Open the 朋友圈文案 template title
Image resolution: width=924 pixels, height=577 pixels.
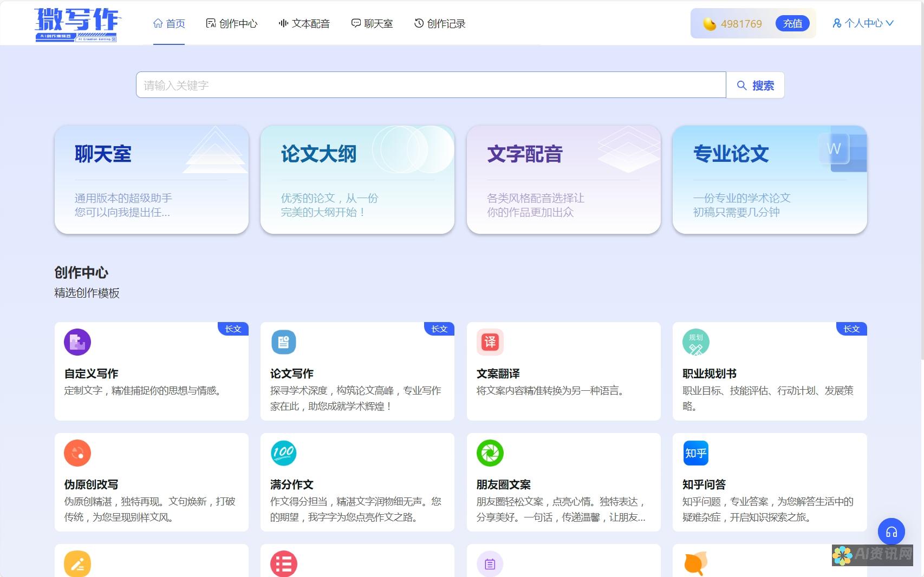(x=504, y=484)
